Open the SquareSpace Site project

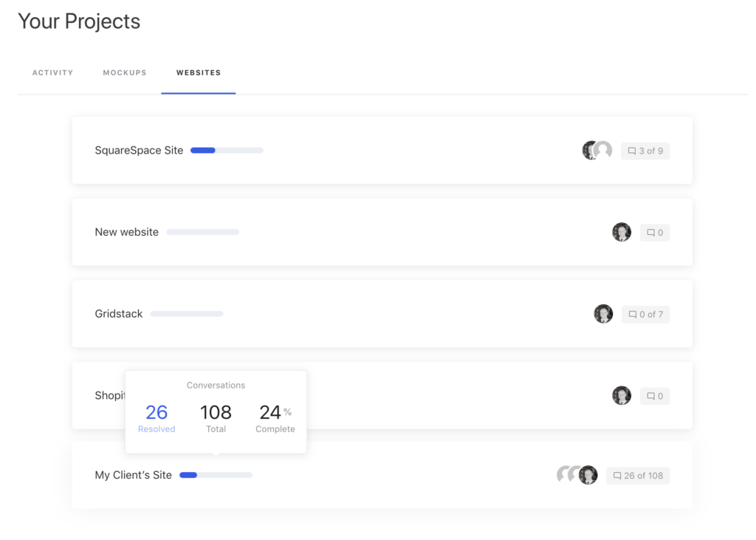pyautogui.click(x=139, y=150)
